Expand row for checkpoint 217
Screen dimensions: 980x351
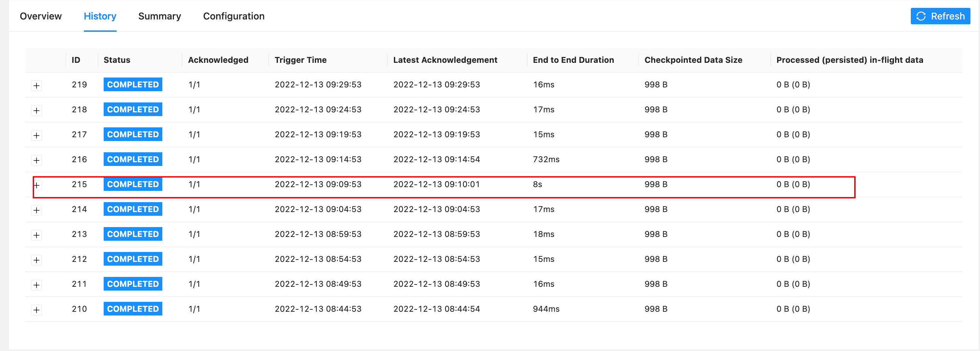point(36,135)
